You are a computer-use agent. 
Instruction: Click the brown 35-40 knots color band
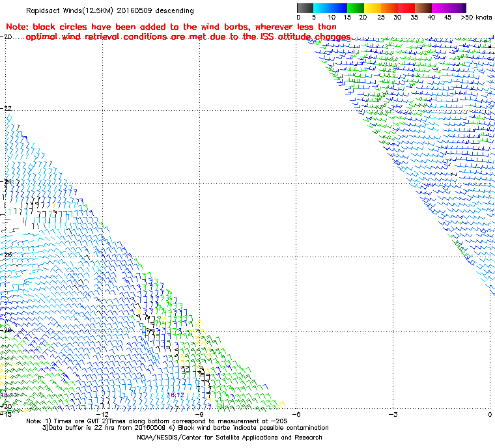(423, 8)
